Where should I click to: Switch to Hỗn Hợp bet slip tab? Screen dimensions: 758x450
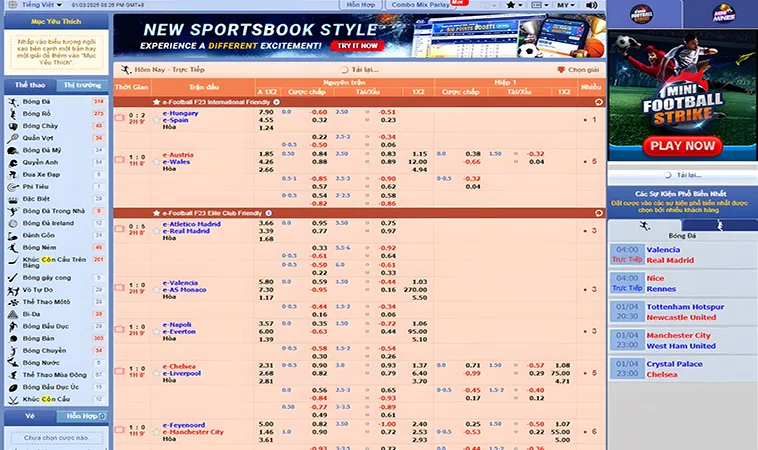pos(82,415)
